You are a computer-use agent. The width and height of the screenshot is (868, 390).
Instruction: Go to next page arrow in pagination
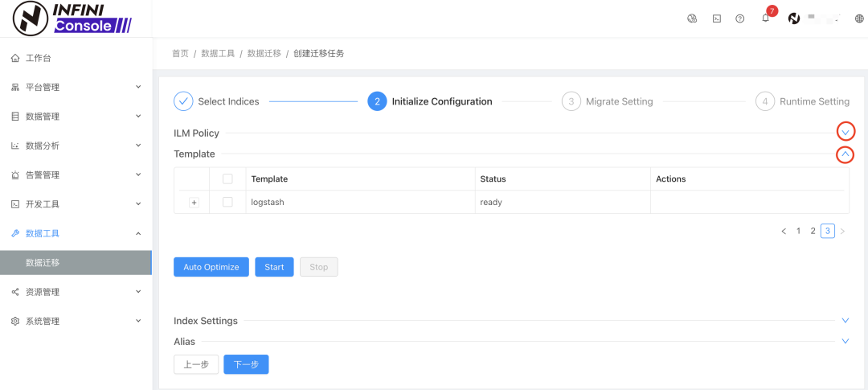coord(842,231)
